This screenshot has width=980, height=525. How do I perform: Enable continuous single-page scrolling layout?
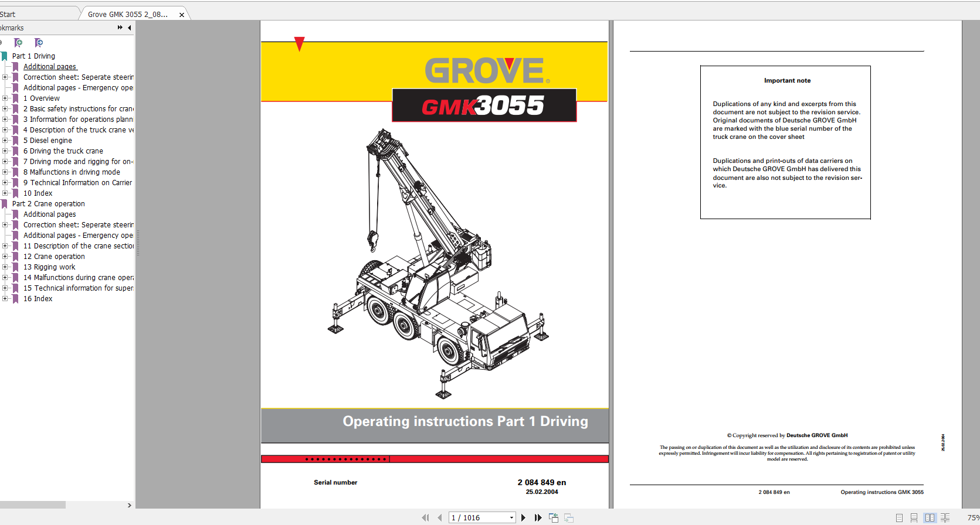[x=914, y=518]
